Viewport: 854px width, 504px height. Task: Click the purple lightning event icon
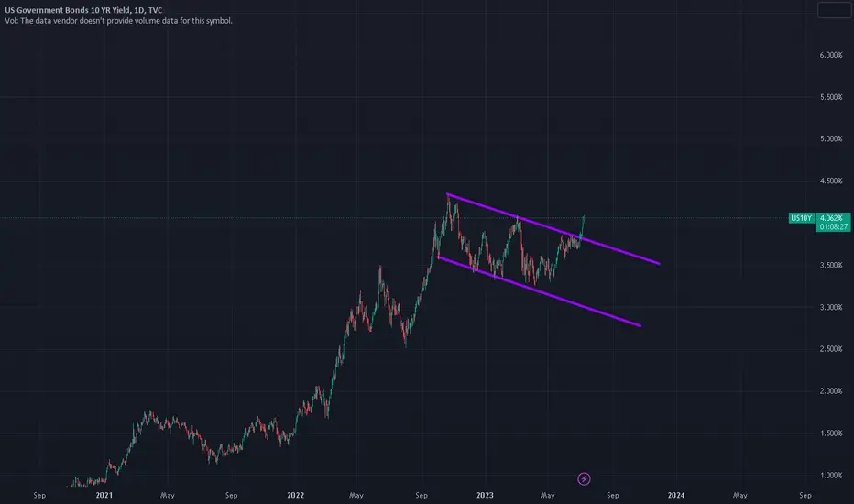click(x=584, y=479)
